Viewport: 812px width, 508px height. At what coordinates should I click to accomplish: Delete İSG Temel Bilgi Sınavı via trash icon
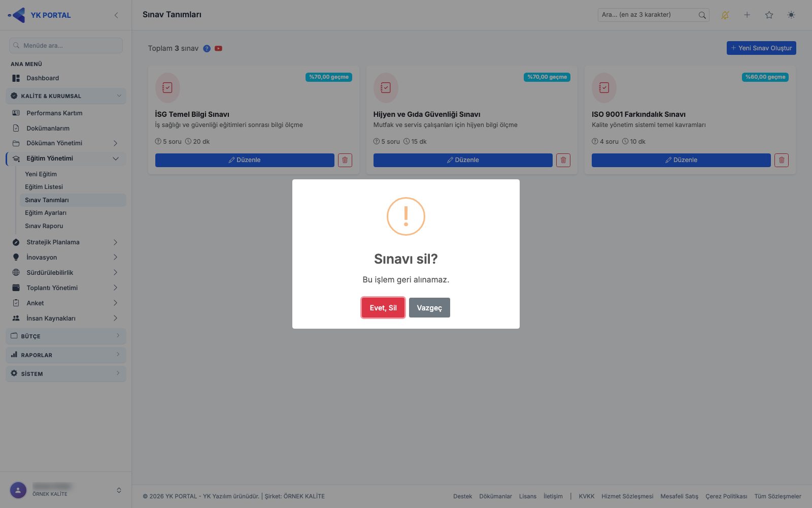(345, 160)
